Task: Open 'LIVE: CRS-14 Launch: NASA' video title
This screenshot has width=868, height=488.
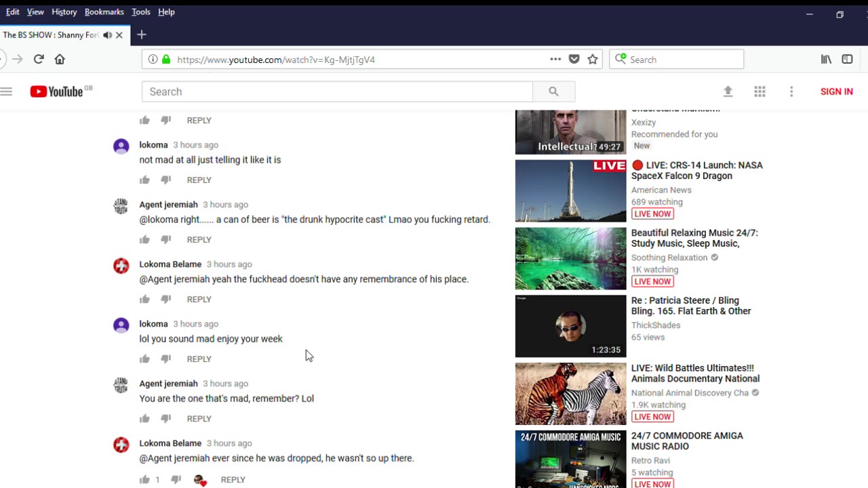Action: pyautogui.click(x=697, y=170)
